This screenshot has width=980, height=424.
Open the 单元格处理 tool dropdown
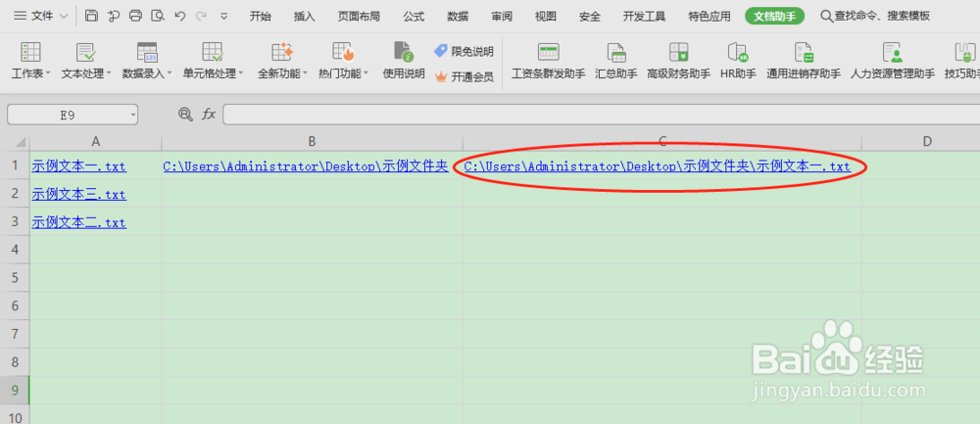213,61
